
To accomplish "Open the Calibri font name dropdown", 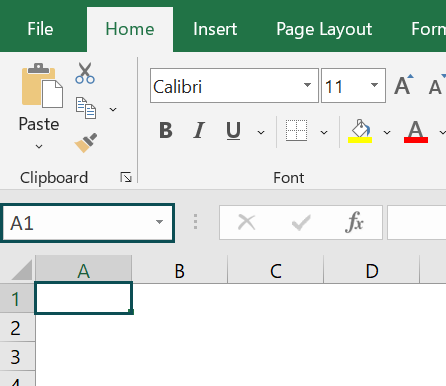I will pos(307,85).
